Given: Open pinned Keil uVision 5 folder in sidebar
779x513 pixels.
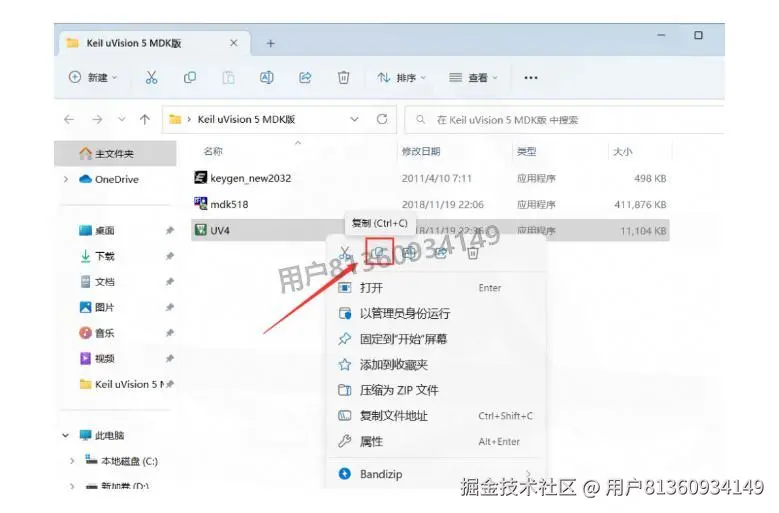Looking at the screenshot, I should [122, 384].
